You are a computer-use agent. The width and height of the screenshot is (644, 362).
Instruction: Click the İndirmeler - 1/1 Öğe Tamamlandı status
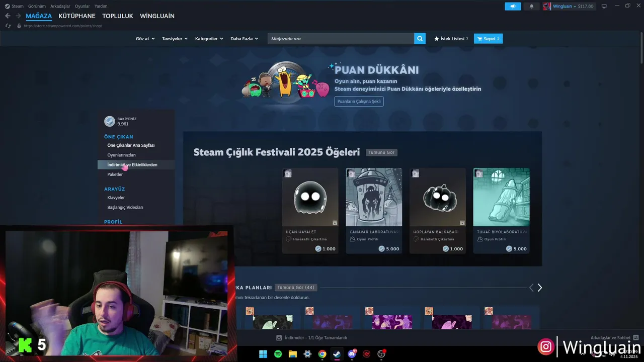(315, 338)
